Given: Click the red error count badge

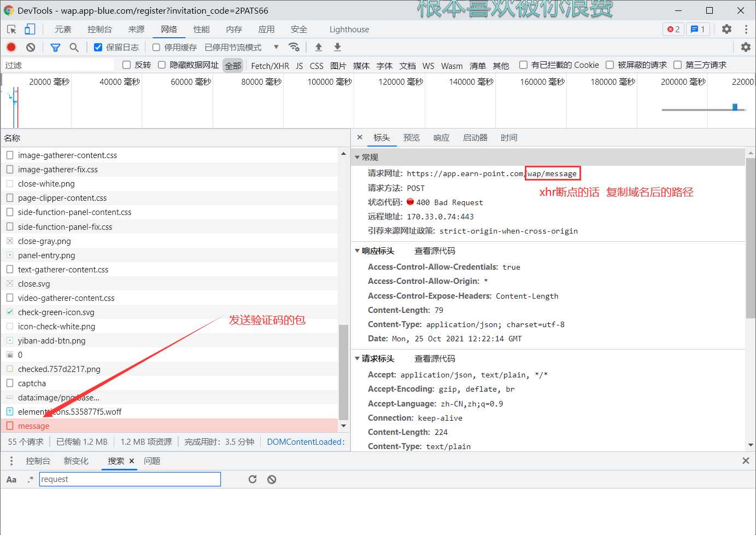Looking at the screenshot, I should (x=673, y=30).
